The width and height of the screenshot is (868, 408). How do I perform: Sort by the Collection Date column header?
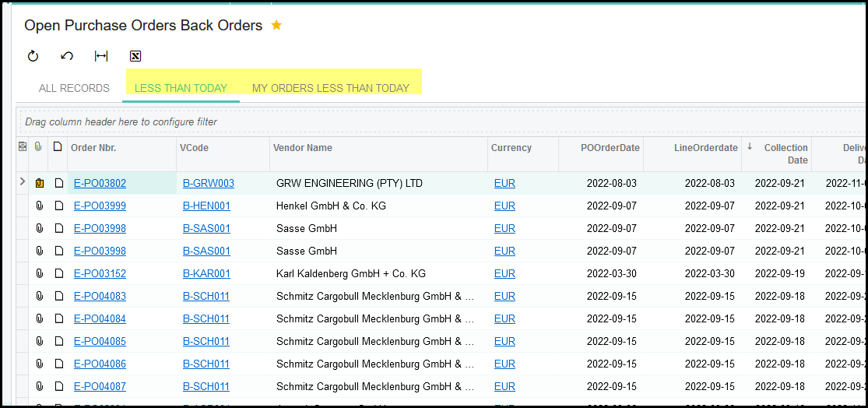click(x=785, y=153)
